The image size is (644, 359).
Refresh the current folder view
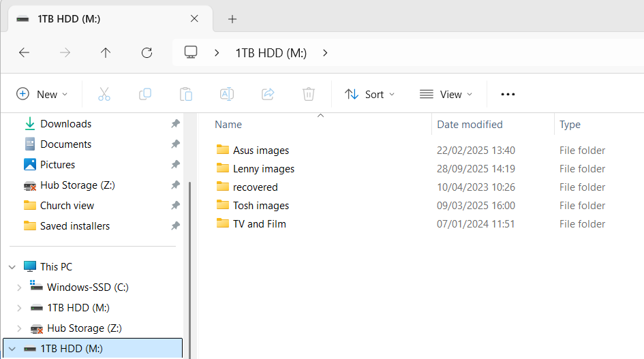pos(147,52)
